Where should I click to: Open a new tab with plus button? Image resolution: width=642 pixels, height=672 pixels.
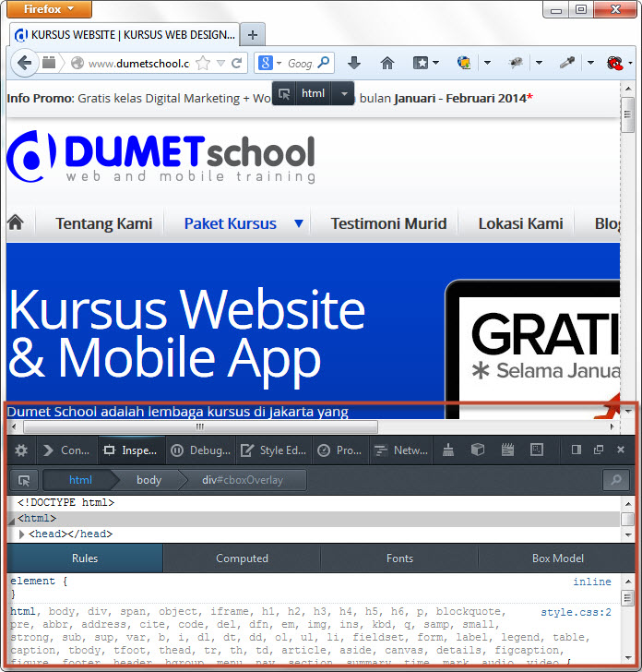253,35
